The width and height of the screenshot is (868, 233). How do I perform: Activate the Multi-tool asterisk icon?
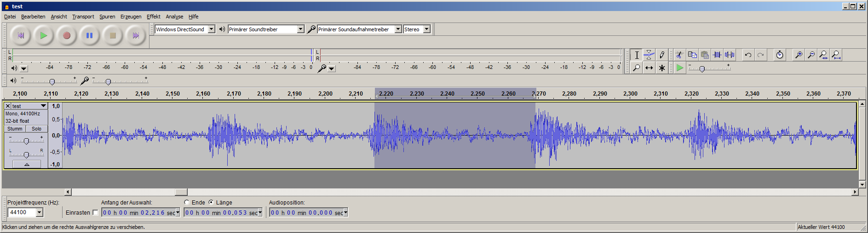[661, 68]
